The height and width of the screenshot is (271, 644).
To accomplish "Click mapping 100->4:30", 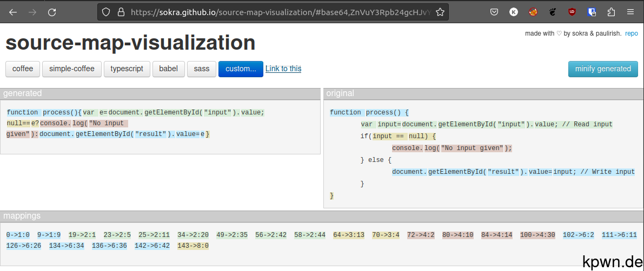I will click(537, 235).
